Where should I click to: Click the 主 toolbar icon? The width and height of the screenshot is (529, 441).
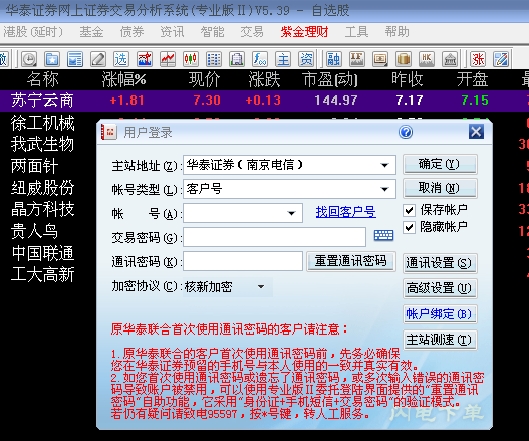pyautogui.click(x=283, y=59)
